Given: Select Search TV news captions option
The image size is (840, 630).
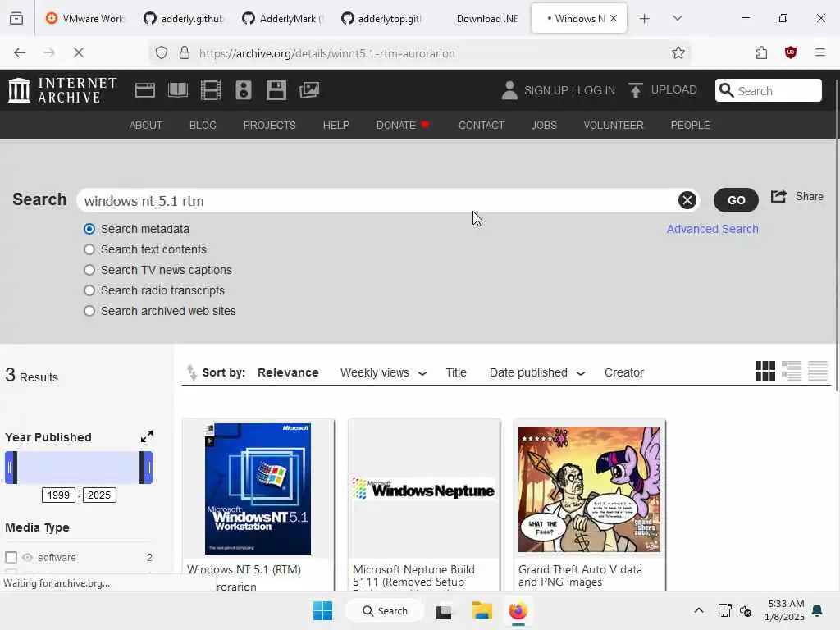Looking at the screenshot, I should [x=89, y=270].
